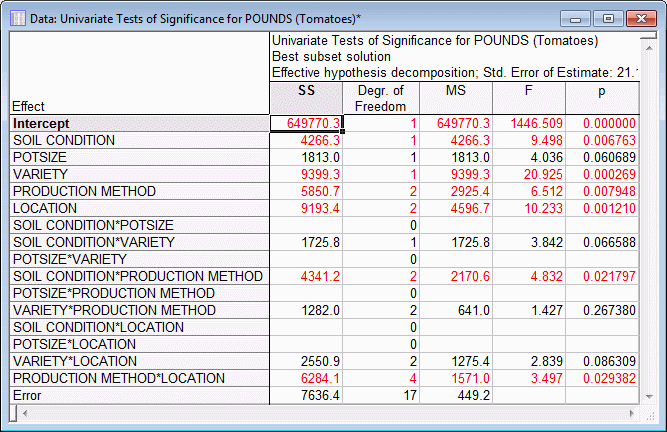This screenshot has height=432, width=667.
Task: Select the Degr. of Freedom column header
Action: point(380,98)
